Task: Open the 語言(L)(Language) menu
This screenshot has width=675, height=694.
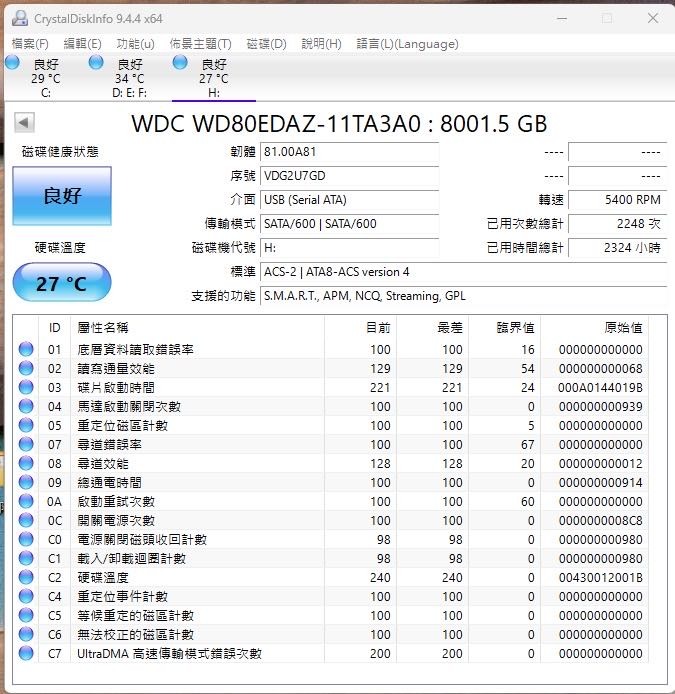Action: 407,44
